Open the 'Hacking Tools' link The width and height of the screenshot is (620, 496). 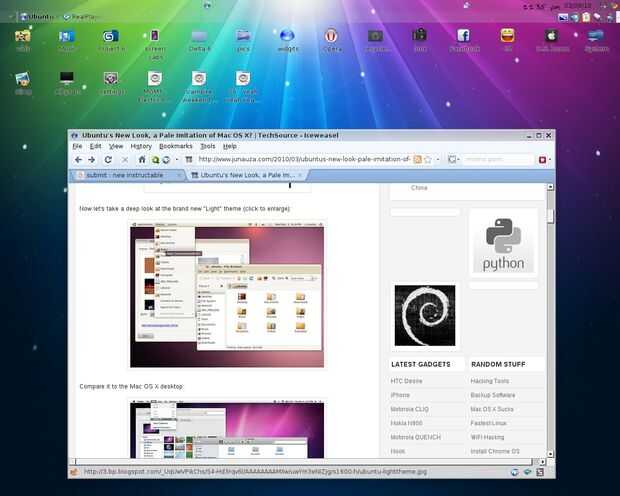[490, 381]
